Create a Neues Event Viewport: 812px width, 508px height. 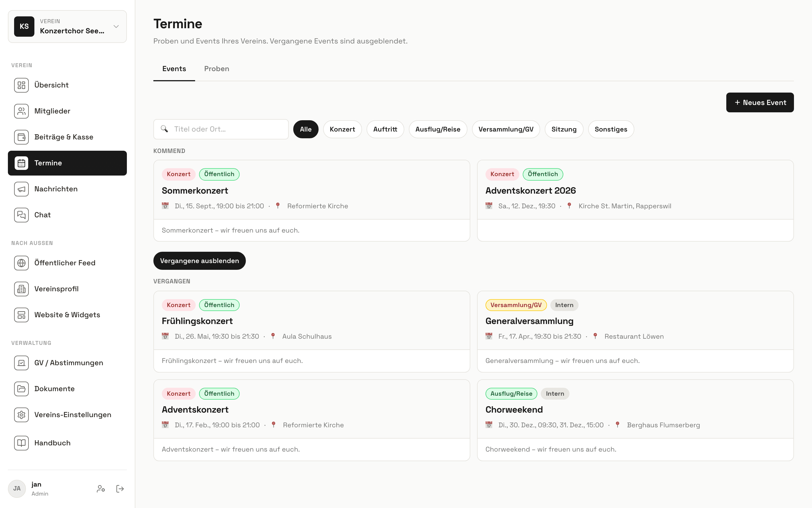760,102
